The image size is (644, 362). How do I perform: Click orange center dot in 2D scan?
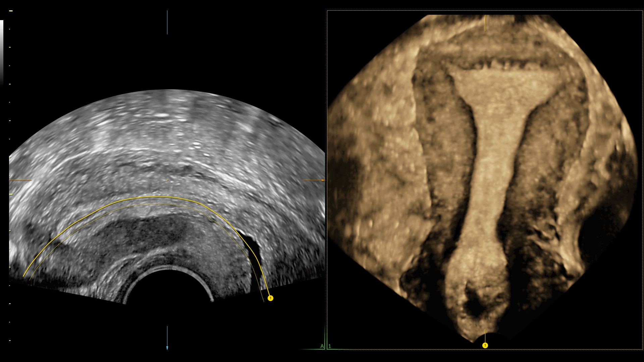pyautogui.click(x=167, y=180)
